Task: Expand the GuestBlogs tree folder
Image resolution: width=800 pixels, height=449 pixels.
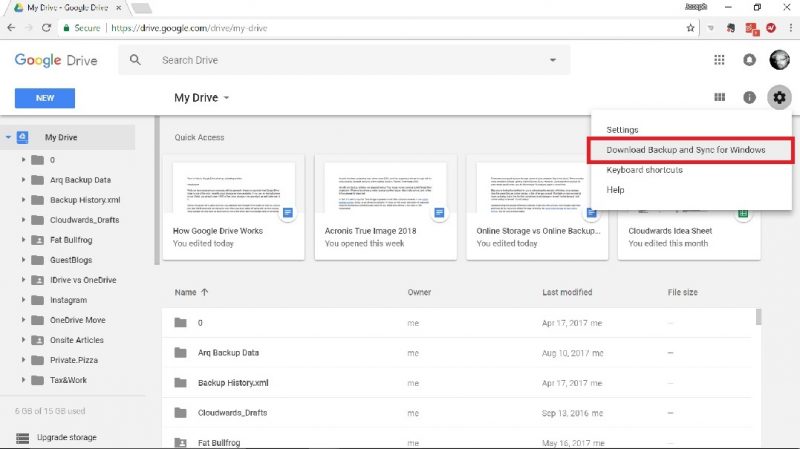Action: point(23,260)
